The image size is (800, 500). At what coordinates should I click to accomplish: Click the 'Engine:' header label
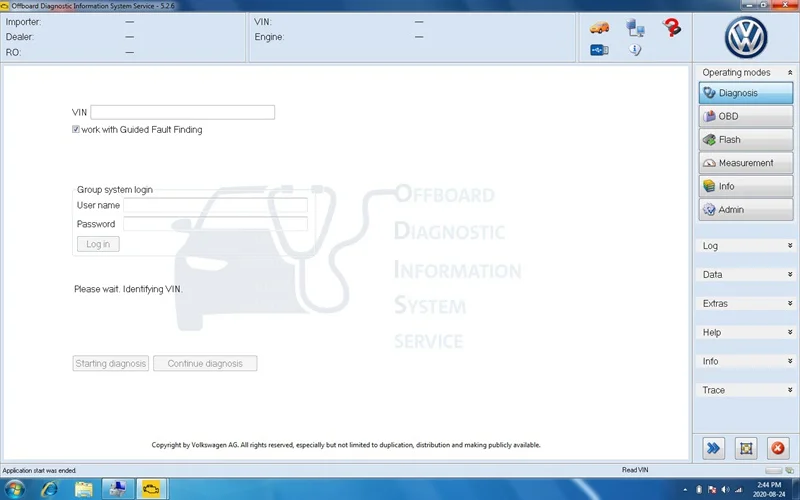tap(269, 37)
